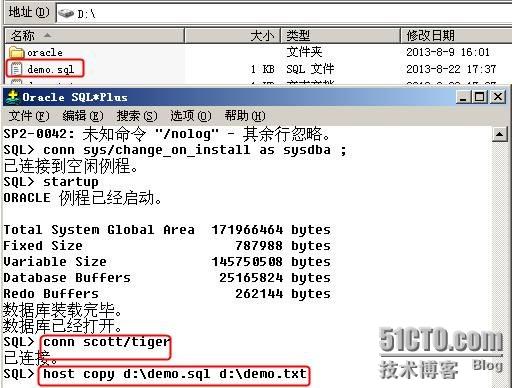The width and height of the screenshot is (512, 388).
Task: Click the 'SQL> startup' line
Action: (51, 182)
